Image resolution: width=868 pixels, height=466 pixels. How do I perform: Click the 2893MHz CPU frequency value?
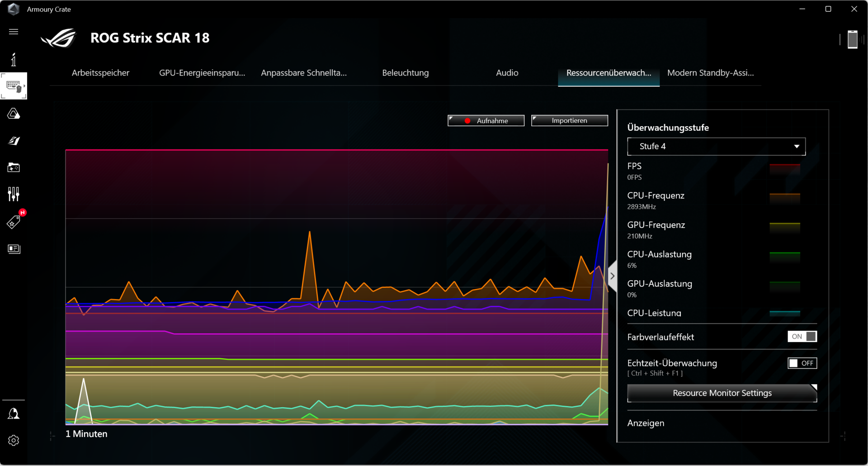click(642, 207)
